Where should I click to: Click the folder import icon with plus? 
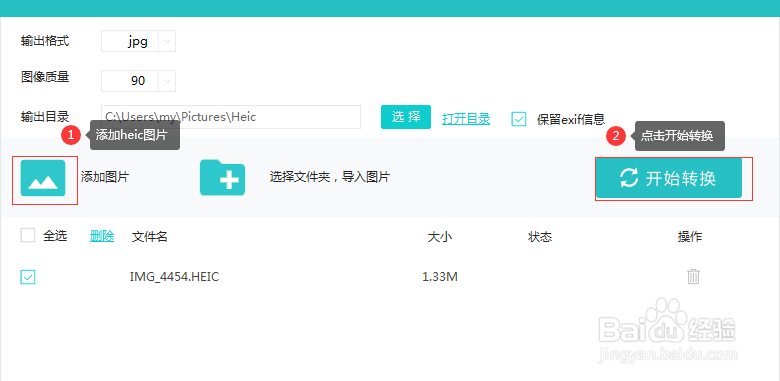click(222, 177)
